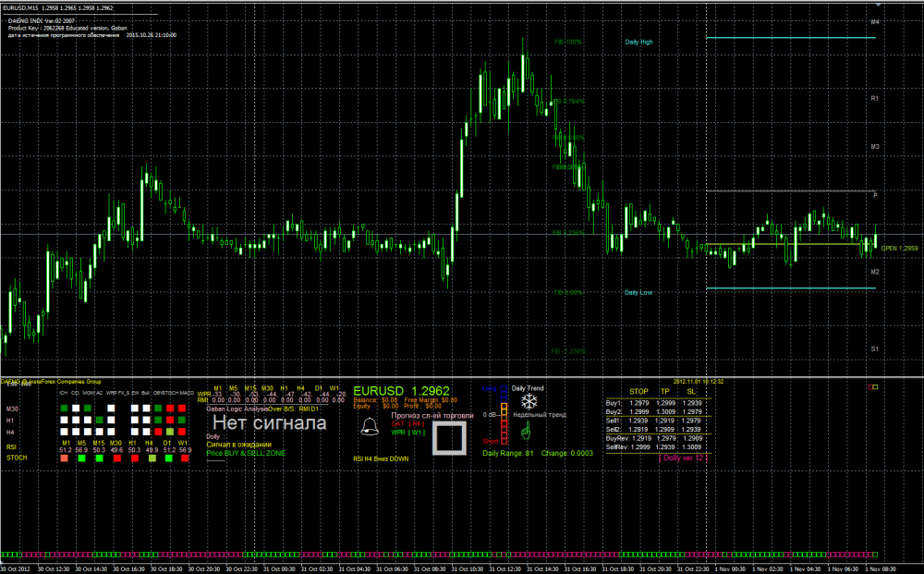The height and width of the screenshot is (574, 924).
Task: Click the 'Daily Low' line label
Action: point(638,292)
